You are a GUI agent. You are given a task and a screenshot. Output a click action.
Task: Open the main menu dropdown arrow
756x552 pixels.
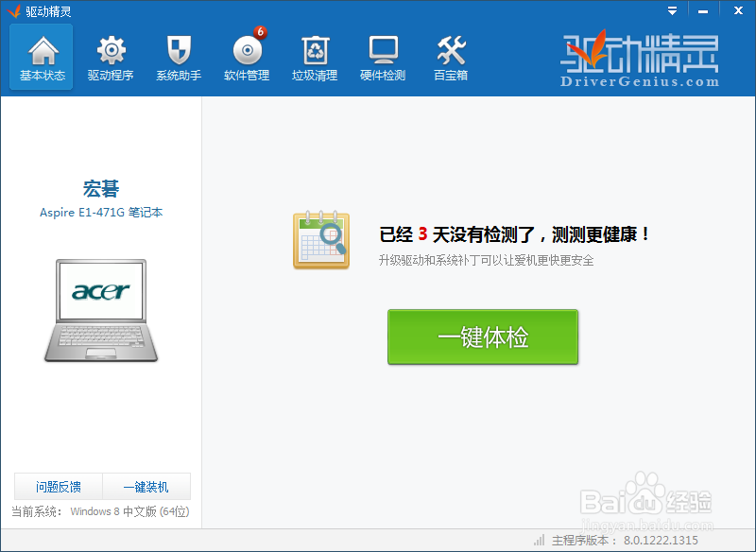coord(673,10)
